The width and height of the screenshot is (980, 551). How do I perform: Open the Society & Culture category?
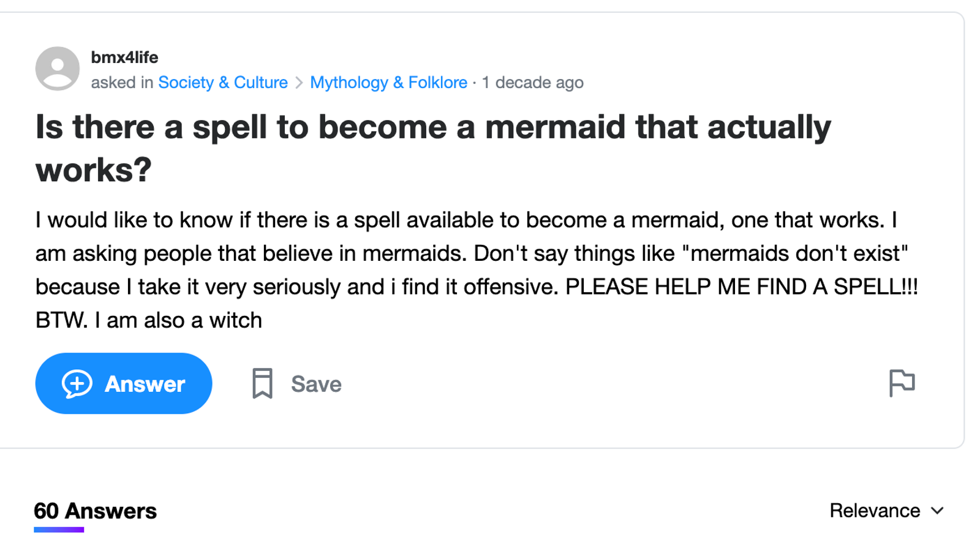coord(223,82)
